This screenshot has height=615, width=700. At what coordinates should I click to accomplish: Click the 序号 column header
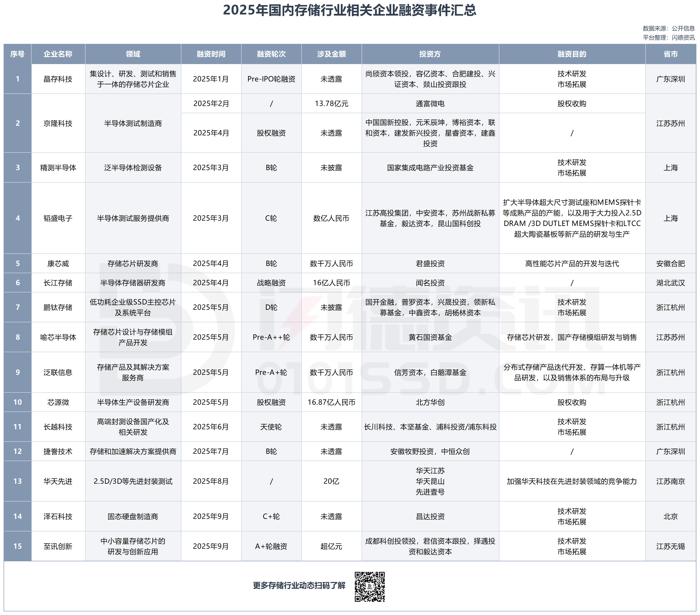(18, 54)
